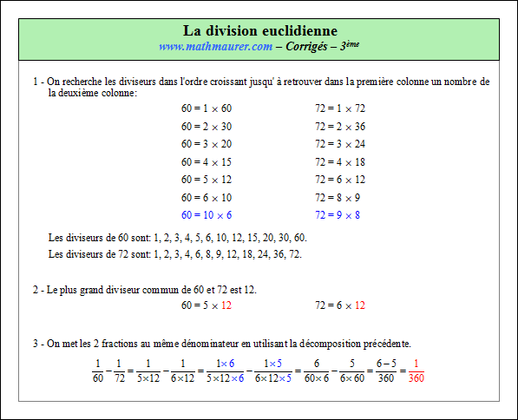Click the line '72 = 8 × 9'
Viewport: 518px width, 420px height.
(338, 198)
